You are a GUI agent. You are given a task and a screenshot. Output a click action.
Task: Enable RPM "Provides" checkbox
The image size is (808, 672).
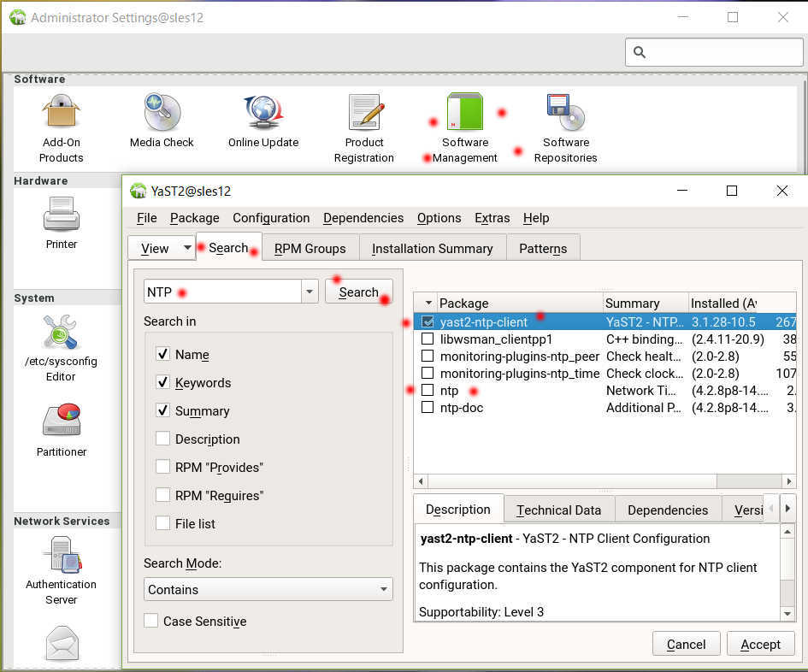(162, 467)
